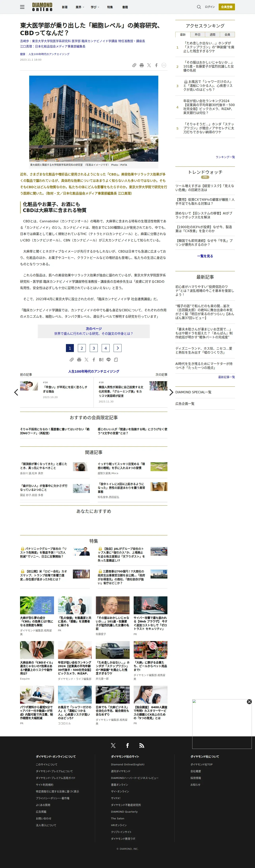Open the ランキング一覧 link
The image size is (255, 868).
(x=225, y=157)
